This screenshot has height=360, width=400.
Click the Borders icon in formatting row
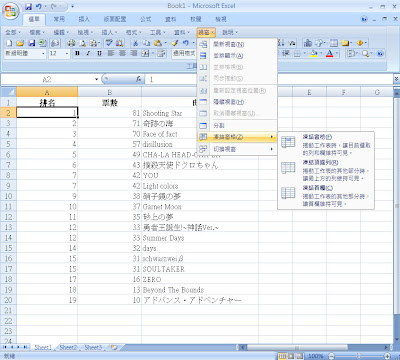297,53
